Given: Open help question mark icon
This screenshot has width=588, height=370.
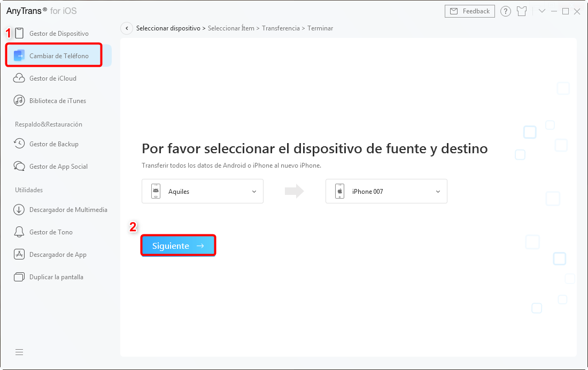Looking at the screenshot, I should tap(506, 11).
